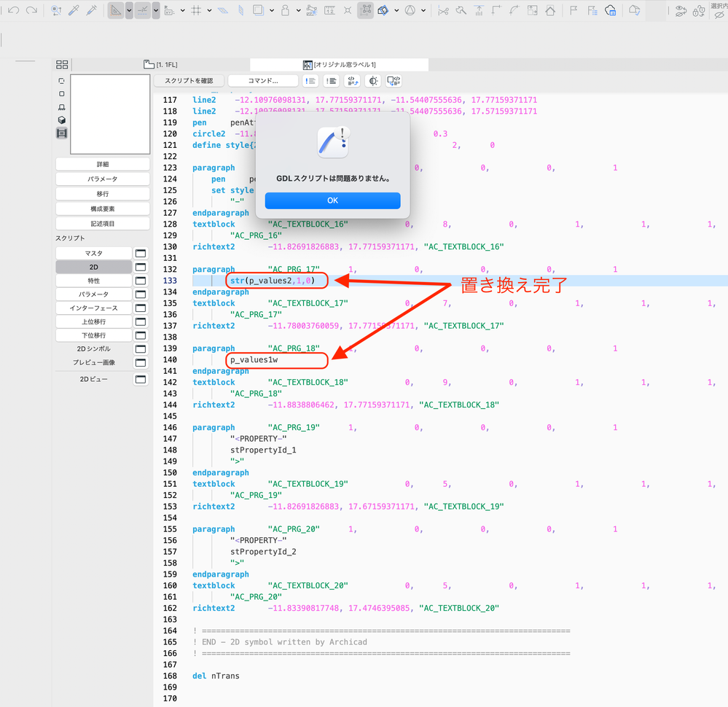Click the Resize box icon
Viewport: 728px width, 707px height.
tap(532, 10)
